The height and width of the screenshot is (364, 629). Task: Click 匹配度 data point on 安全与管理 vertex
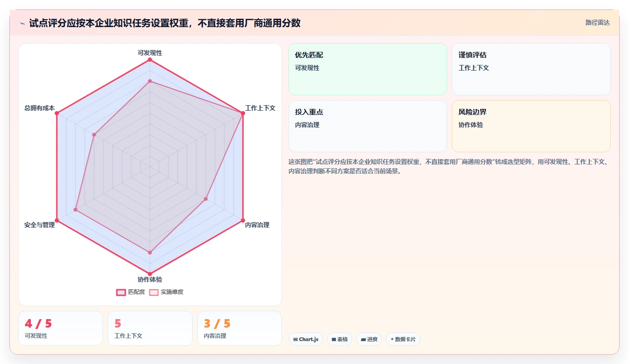[x=57, y=220]
